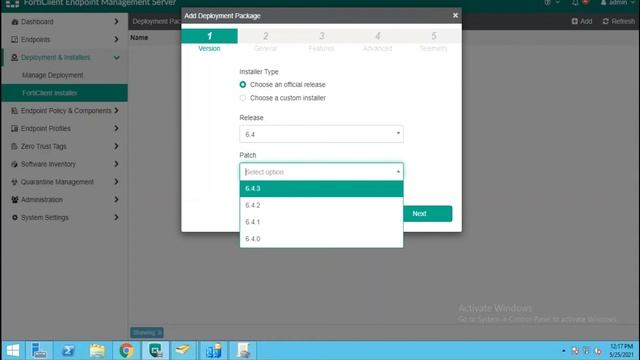Open the Windows Start menu
Image resolution: width=640 pixels, height=360 pixels.
13,351
